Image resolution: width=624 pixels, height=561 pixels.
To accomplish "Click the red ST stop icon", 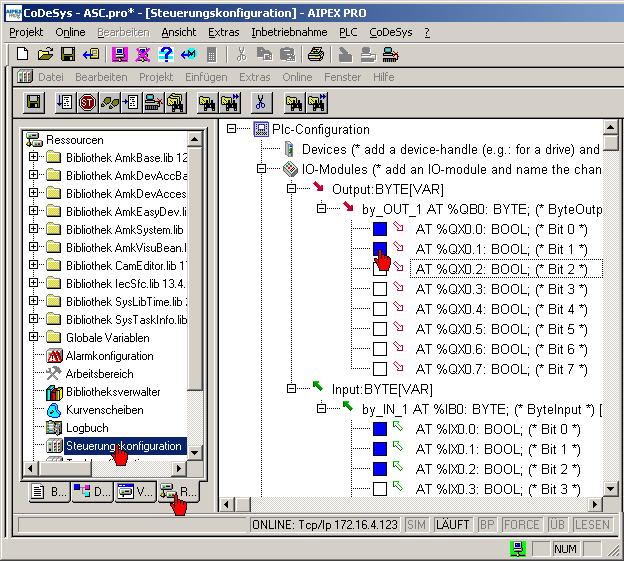I will coord(87,103).
